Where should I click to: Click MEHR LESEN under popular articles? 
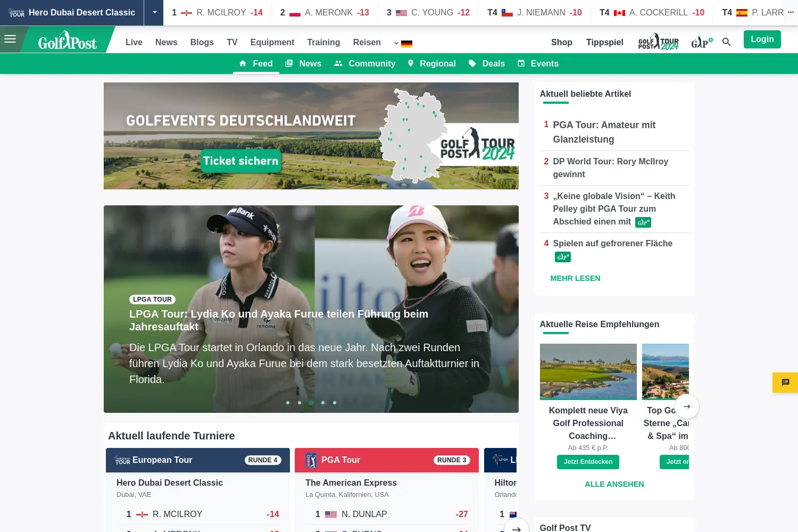tap(575, 278)
